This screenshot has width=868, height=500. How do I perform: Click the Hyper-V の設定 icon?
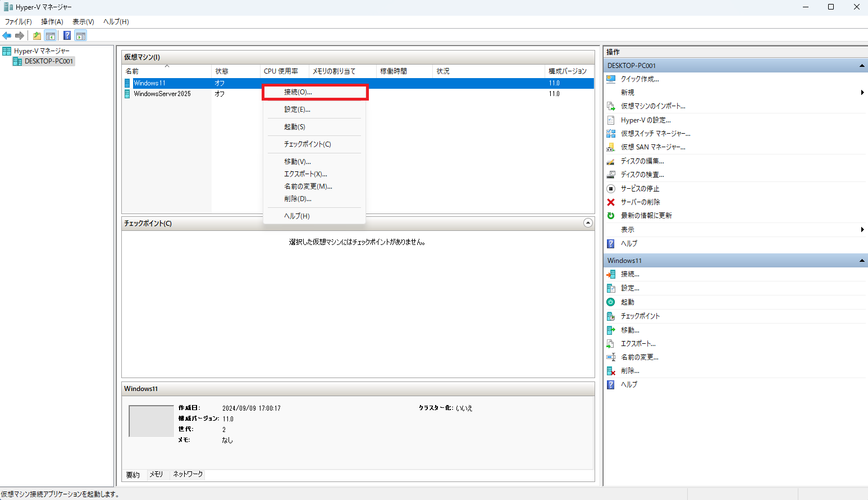(611, 120)
